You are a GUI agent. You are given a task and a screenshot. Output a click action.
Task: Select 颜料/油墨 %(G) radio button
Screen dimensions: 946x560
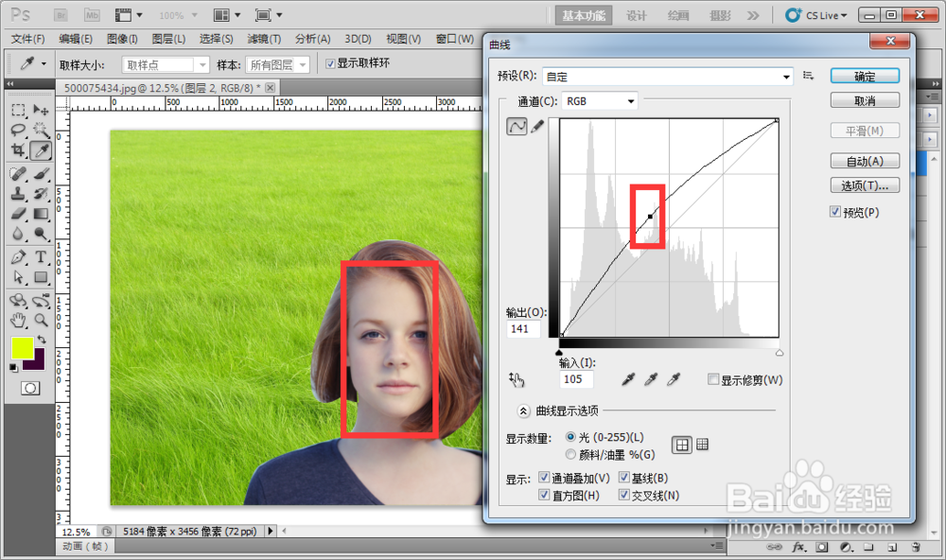click(570, 454)
